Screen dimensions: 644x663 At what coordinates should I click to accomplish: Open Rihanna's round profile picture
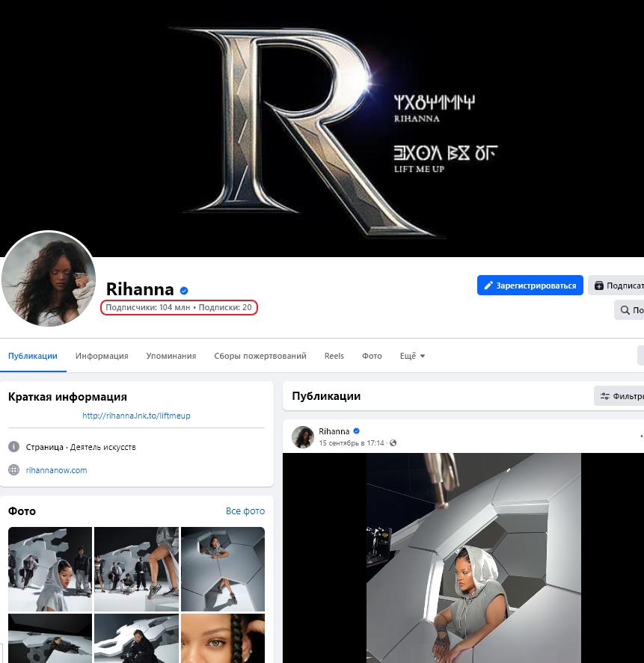[x=49, y=279]
